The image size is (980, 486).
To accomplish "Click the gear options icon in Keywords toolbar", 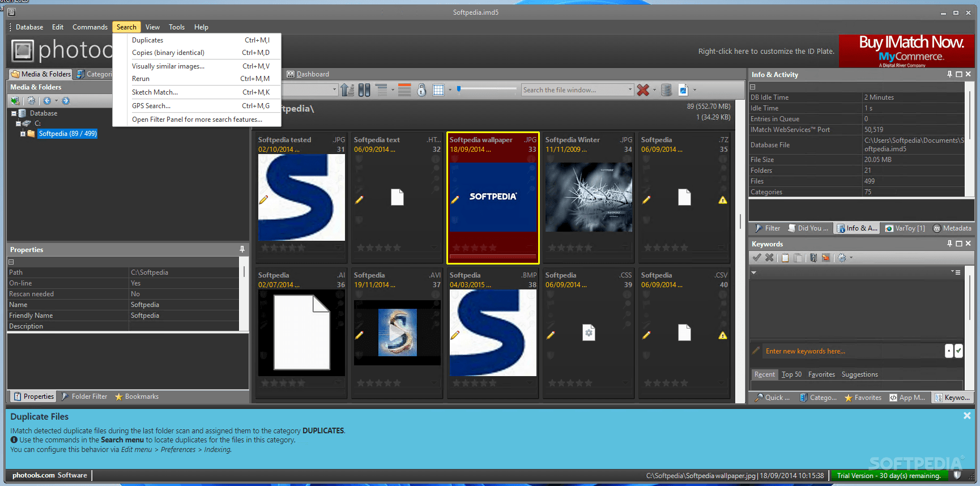I will (x=842, y=258).
